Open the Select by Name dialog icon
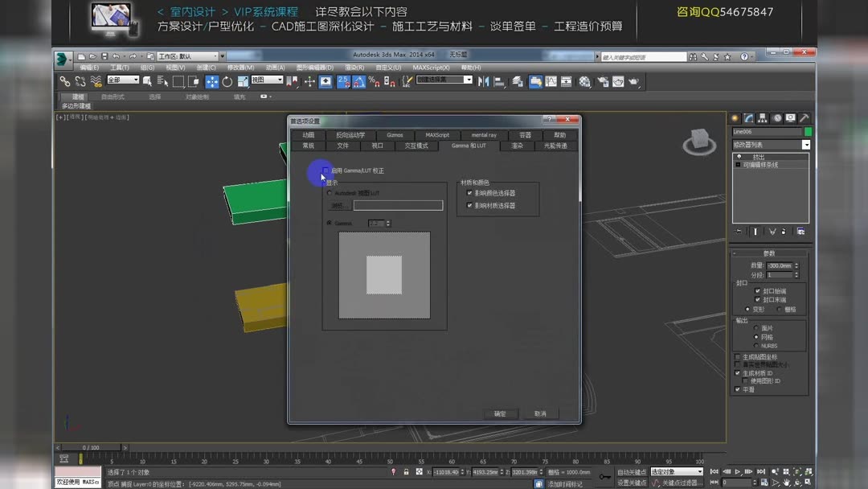Image resolution: width=868 pixels, height=489 pixels. [159, 80]
